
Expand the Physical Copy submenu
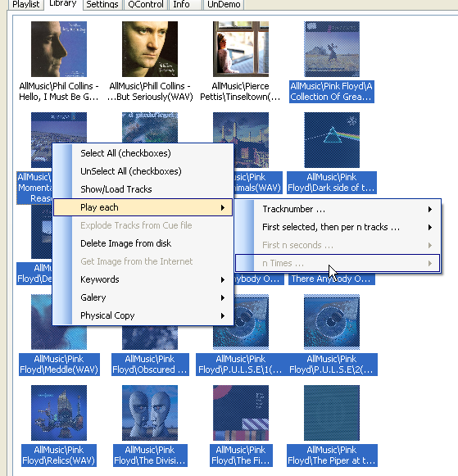[143, 315]
